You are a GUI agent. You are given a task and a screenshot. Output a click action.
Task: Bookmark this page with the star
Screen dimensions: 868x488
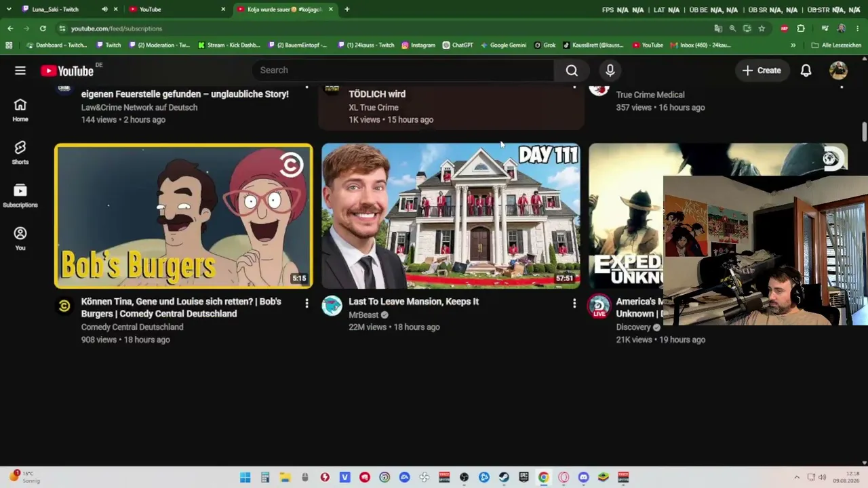pos(762,28)
